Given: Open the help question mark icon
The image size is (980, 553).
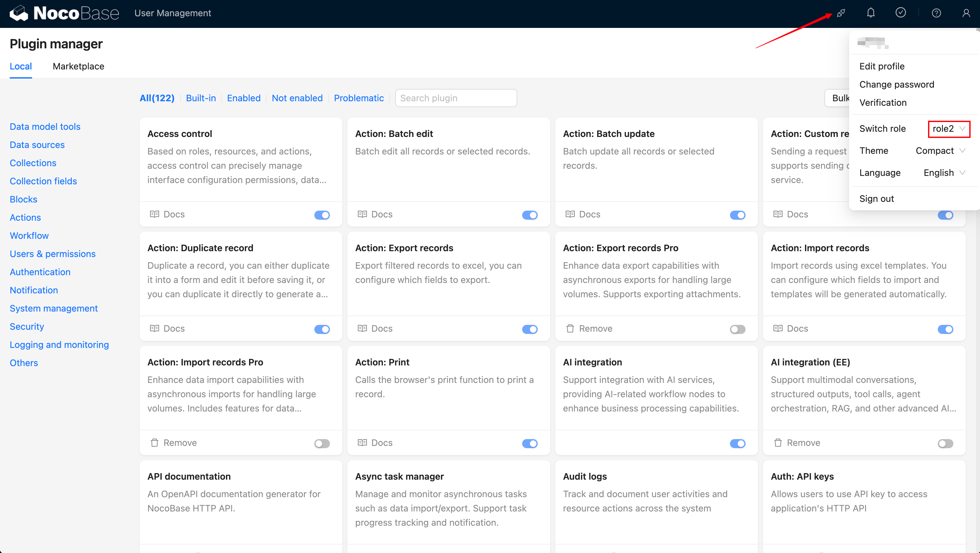Looking at the screenshot, I should click(x=936, y=13).
